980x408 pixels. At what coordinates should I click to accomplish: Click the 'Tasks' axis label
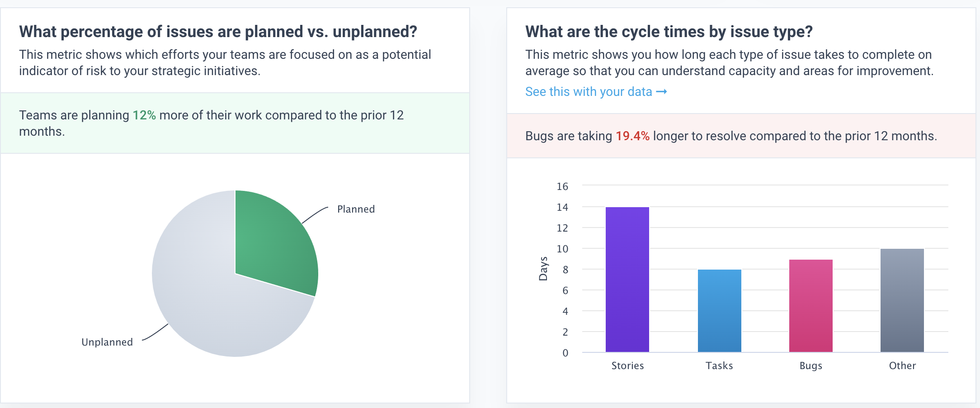coord(720,365)
